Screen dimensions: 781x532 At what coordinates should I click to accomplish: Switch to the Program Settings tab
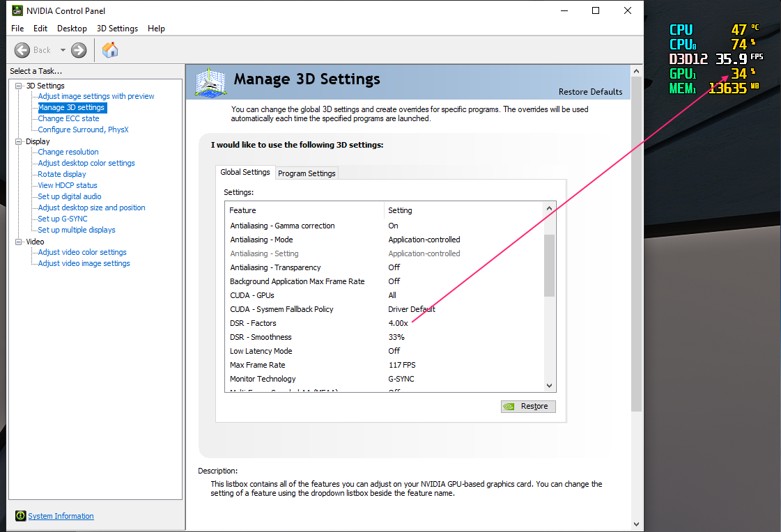coord(307,173)
